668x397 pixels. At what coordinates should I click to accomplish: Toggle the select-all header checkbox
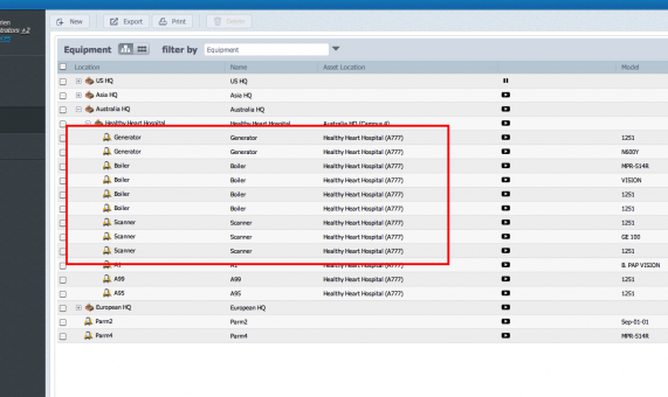[63, 67]
